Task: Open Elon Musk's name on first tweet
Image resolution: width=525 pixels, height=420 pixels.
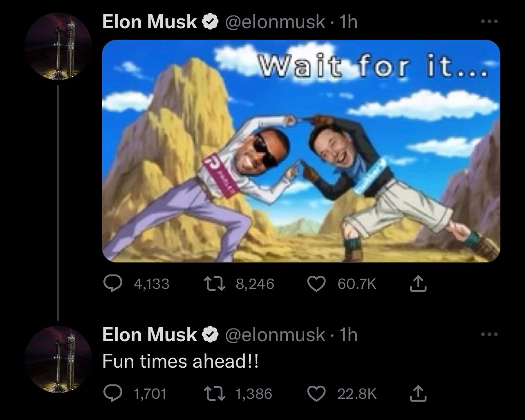Action: [x=149, y=22]
